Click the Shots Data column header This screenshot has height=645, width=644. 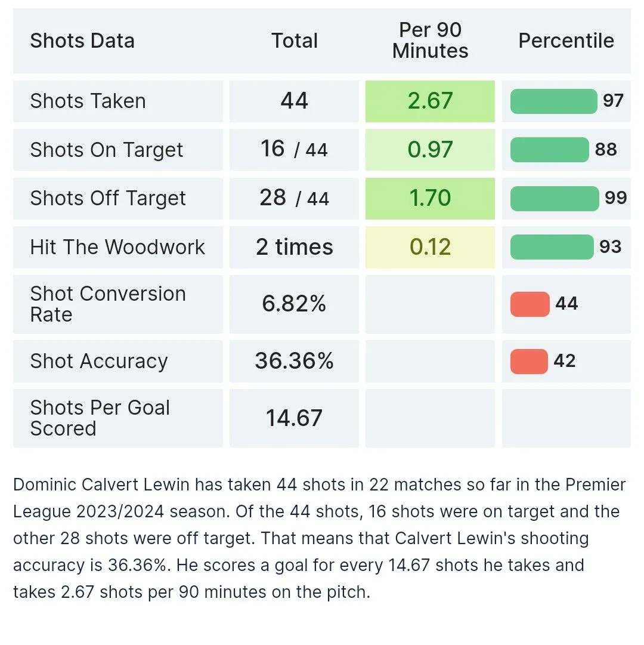(82, 41)
